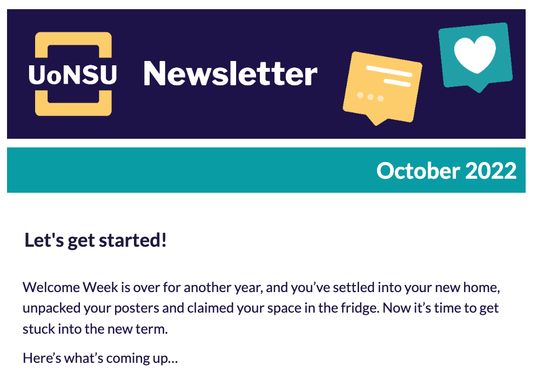Click the word posters in the paragraph
This screenshot has width=537, height=392.
(137, 308)
